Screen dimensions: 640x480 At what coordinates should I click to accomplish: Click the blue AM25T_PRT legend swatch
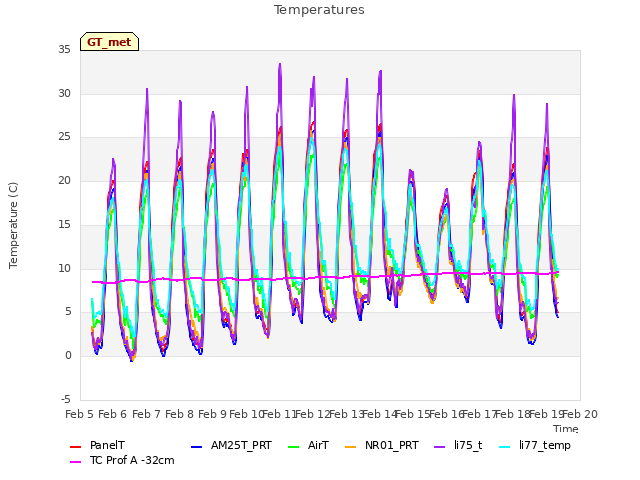[x=196, y=447]
